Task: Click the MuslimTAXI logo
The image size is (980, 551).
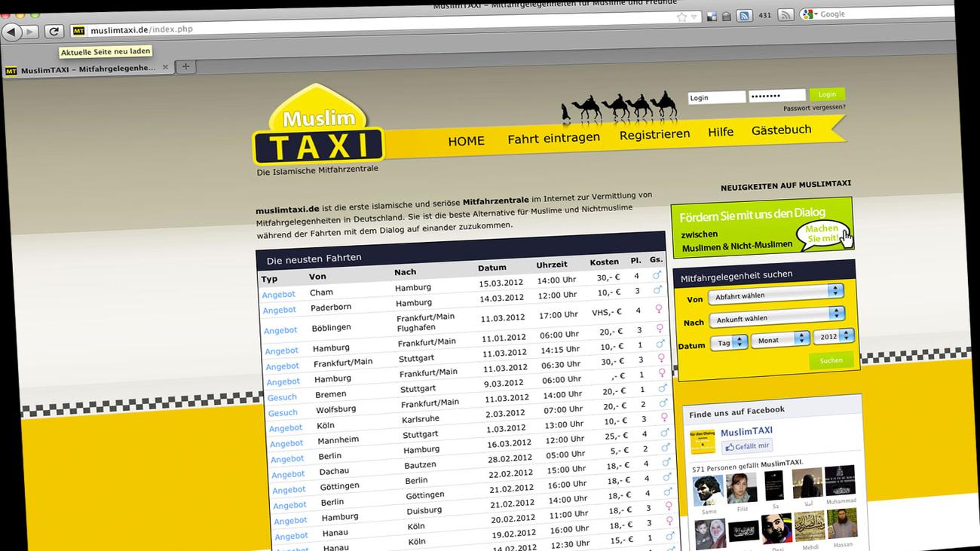Action: [x=319, y=130]
